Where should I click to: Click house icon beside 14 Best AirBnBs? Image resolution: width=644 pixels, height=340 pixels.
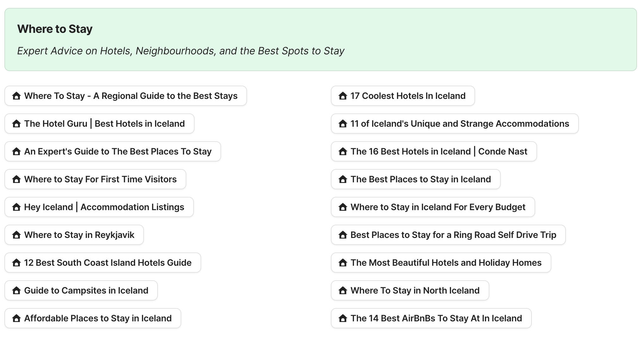[x=343, y=318]
